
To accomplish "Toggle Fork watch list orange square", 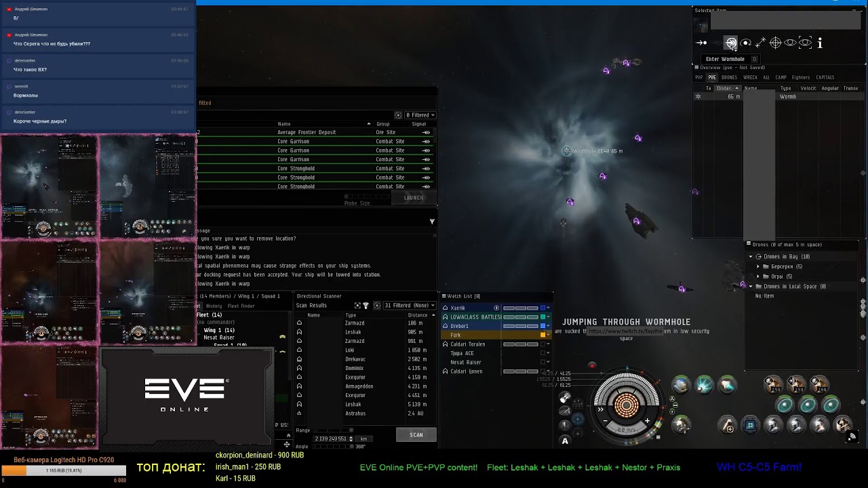I will [x=543, y=335].
